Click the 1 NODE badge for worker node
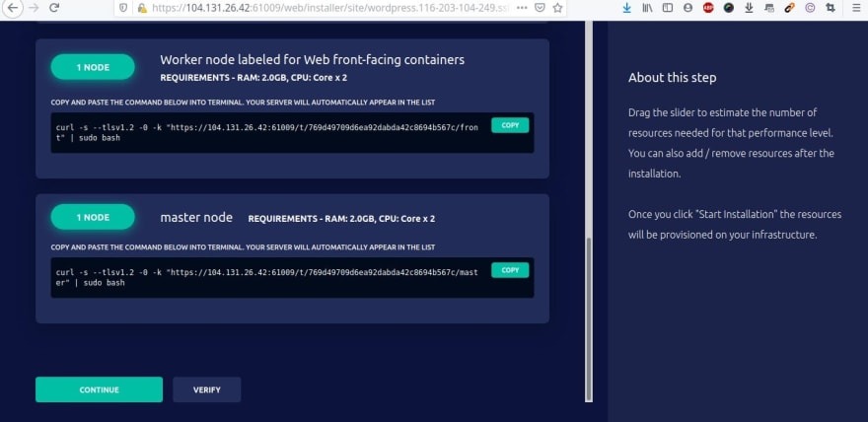 93,67
